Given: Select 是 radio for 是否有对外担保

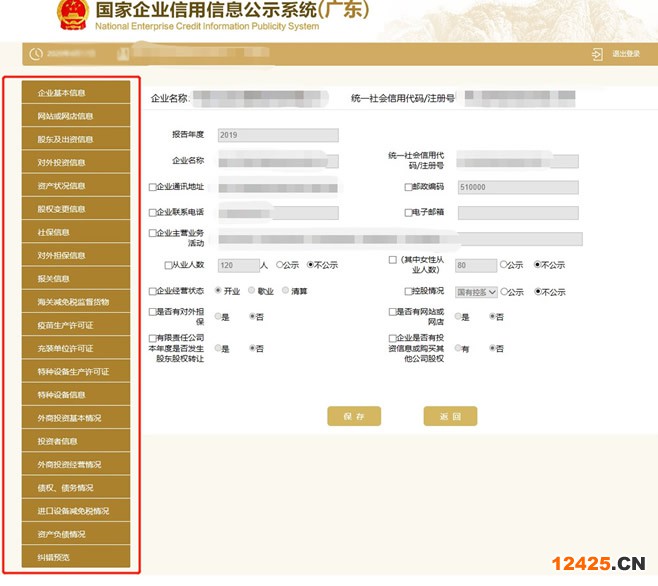Looking at the screenshot, I should [218, 316].
